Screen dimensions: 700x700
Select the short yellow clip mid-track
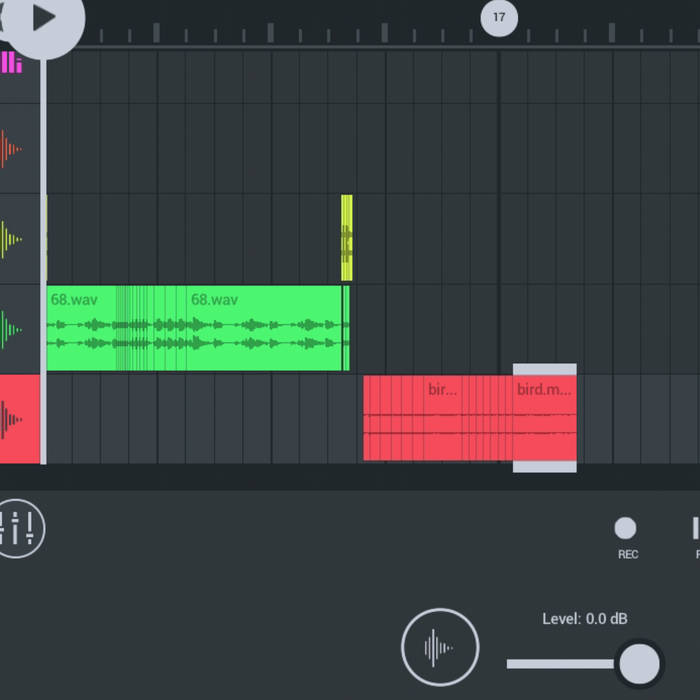coord(347,238)
